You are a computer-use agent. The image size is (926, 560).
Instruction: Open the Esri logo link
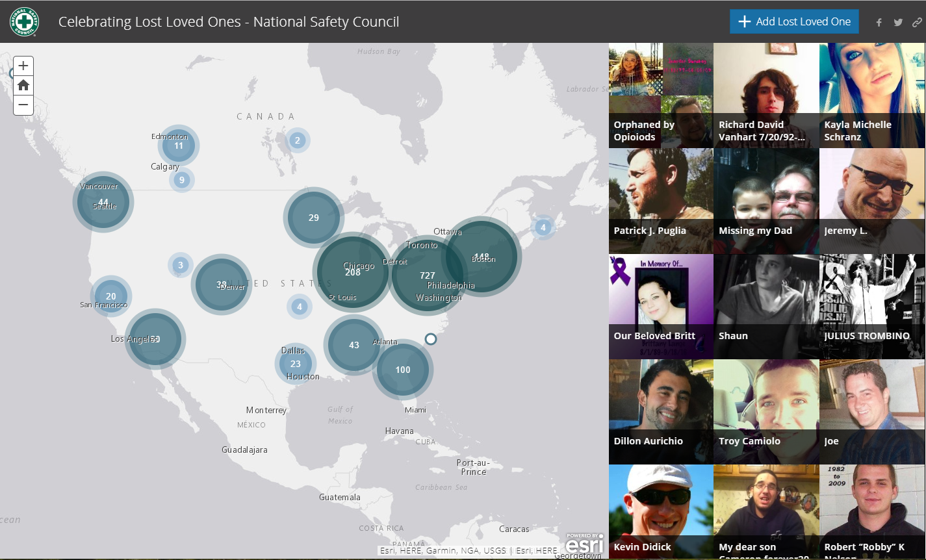(584, 543)
